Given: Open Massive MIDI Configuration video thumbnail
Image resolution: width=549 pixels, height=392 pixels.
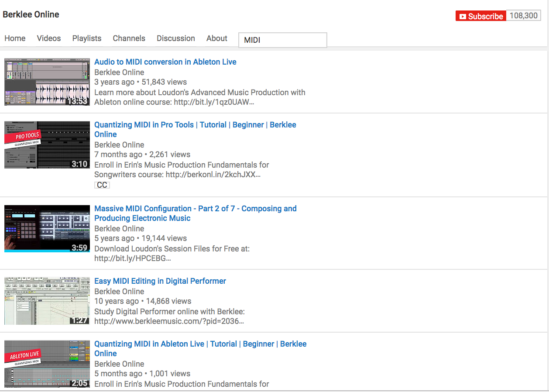Looking at the screenshot, I should tap(47, 229).
